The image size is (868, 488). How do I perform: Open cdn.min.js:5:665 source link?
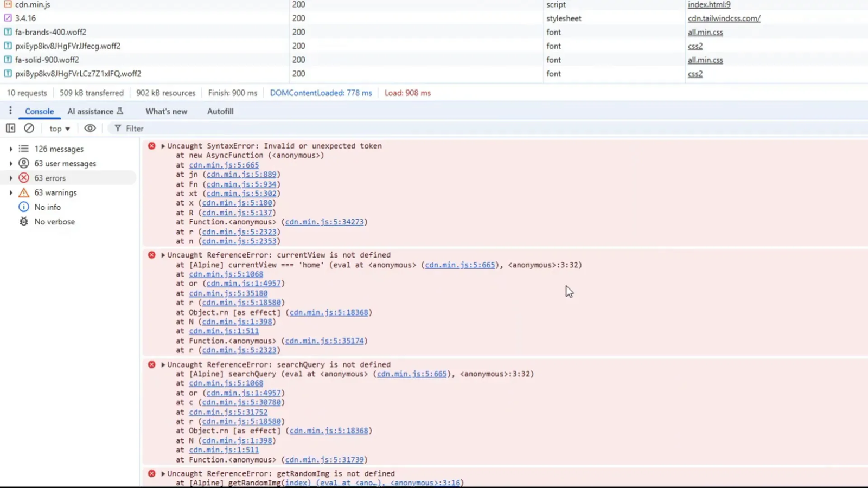coord(224,165)
